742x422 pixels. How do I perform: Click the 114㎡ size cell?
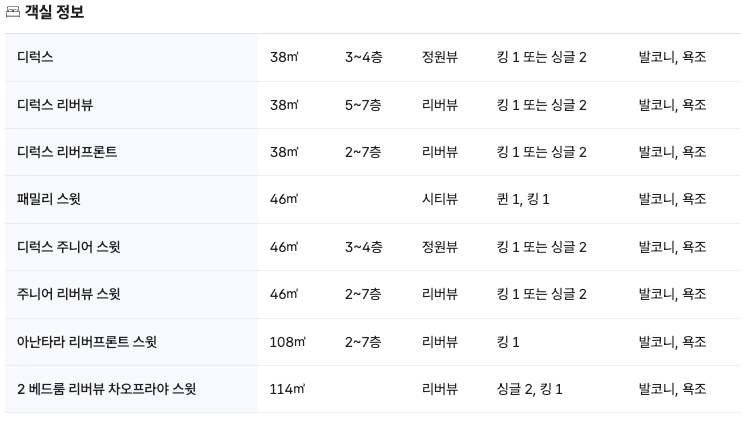pos(287,389)
